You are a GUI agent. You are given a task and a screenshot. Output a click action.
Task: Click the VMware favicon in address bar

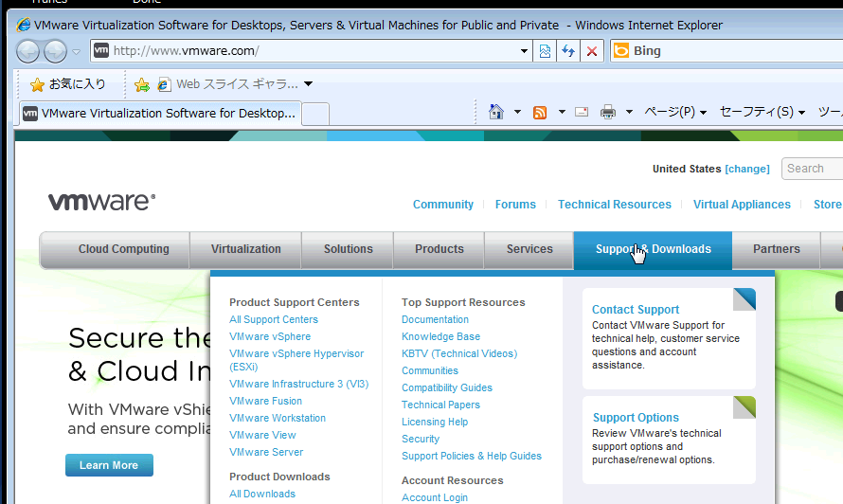point(101,50)
